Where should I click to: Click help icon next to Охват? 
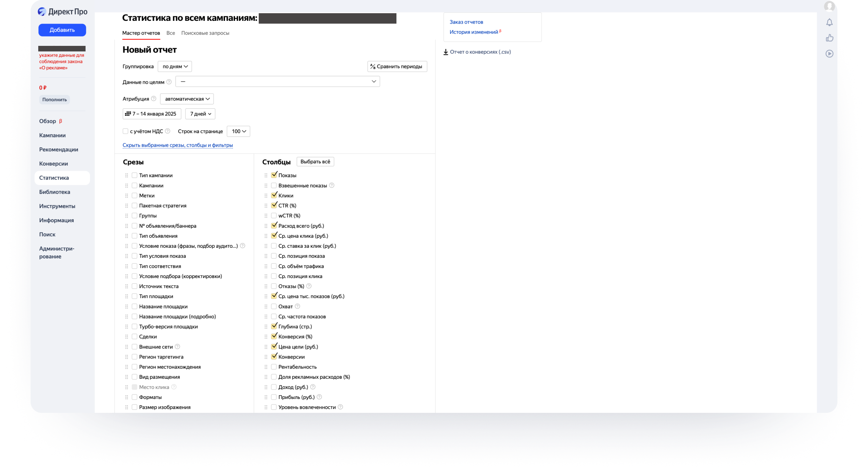[x=297, y=307]
